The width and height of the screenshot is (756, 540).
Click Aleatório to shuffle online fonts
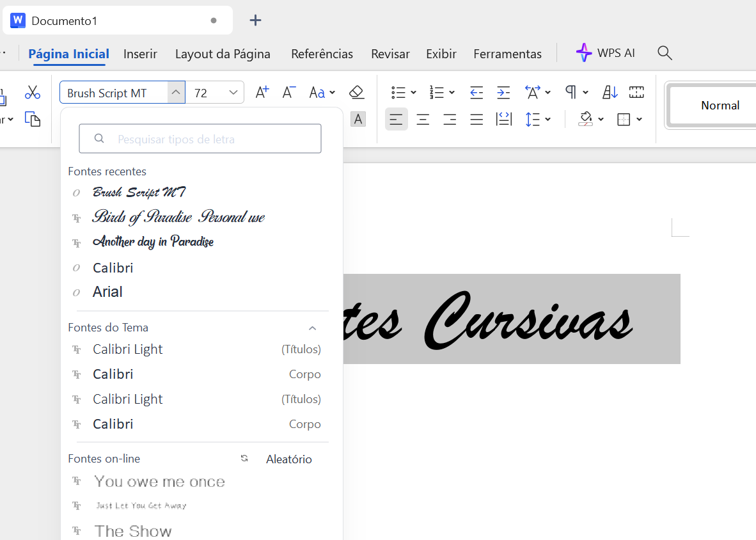click(x=289, y=459)
